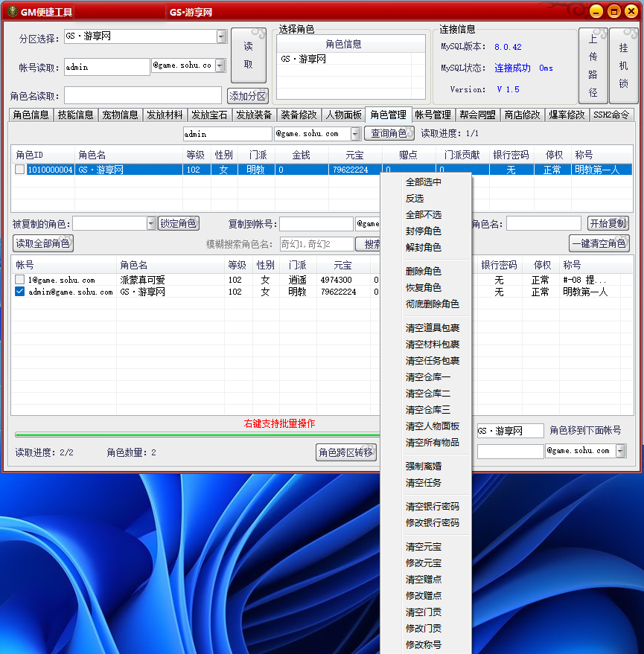Click 修改元宝 in the context menu

tap(423, 563)
